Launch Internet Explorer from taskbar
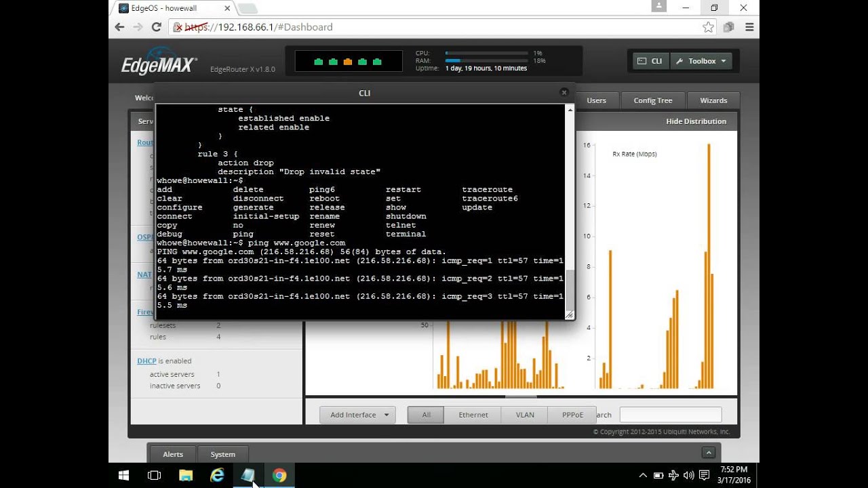 pos(217,475)
